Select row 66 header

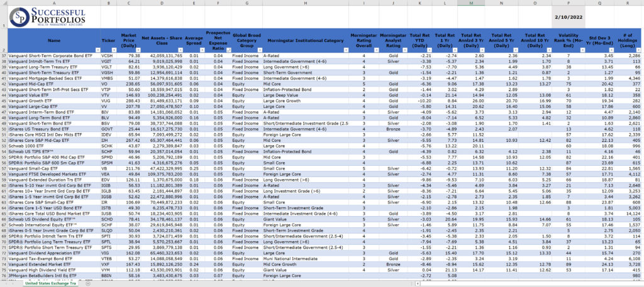click(x=4, y=219)
